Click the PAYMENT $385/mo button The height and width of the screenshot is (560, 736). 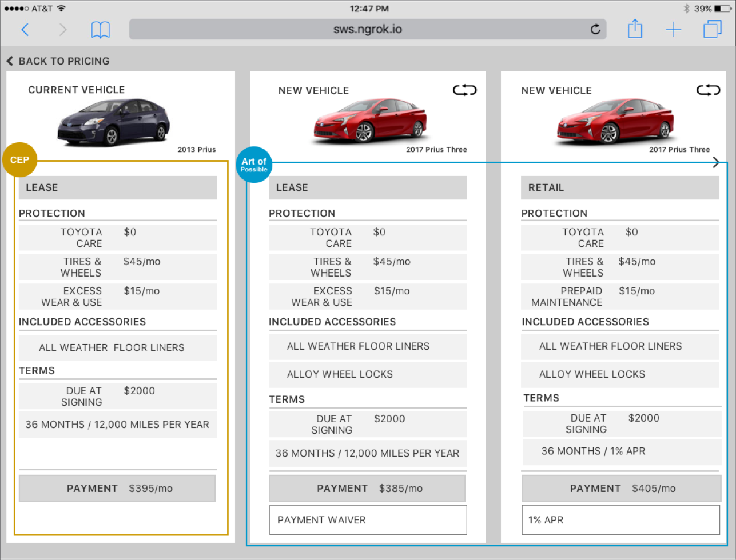pyautogui.click(x=367, y=489)
